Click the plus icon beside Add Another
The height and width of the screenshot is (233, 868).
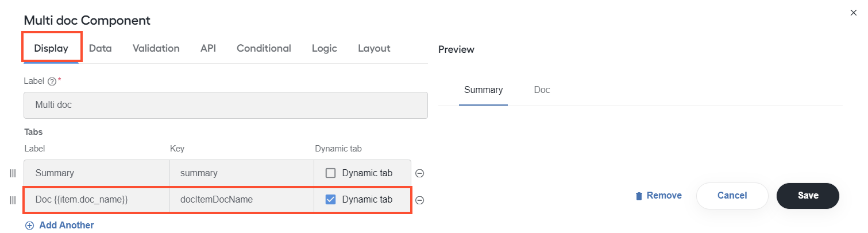pos(30,226)
